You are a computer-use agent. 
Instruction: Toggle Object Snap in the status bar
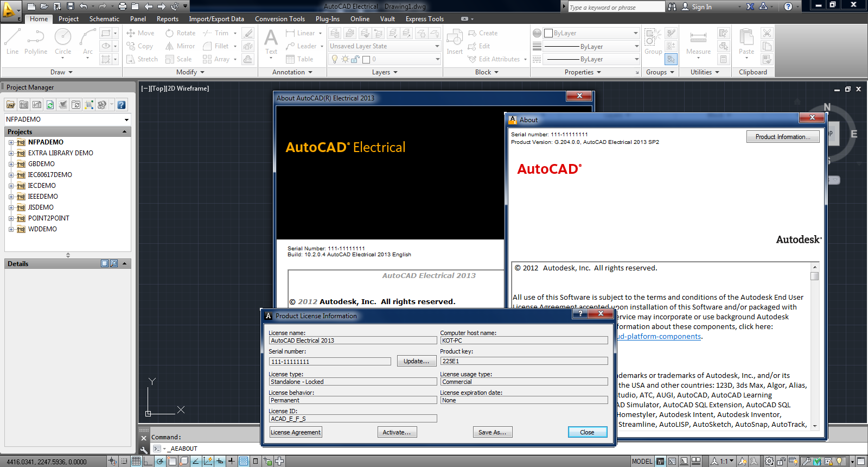pos(172,462)
